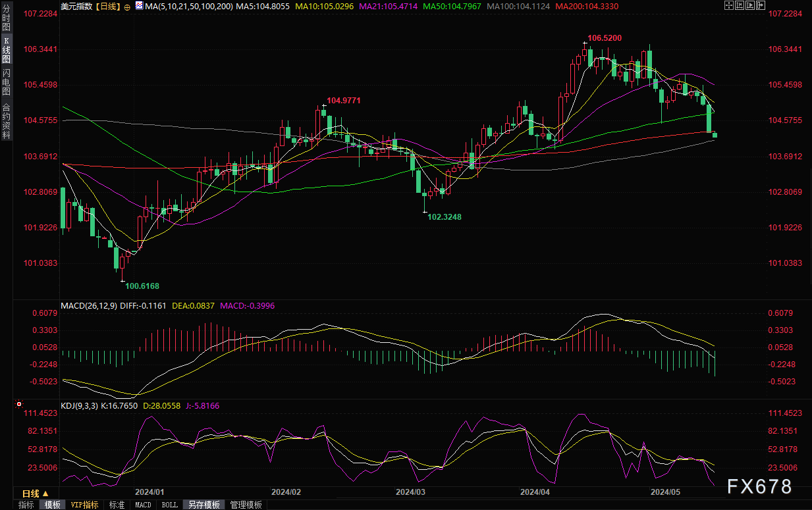Click the 2024/04 date marker
This screenshot has width=812, height=510.
pyautogui.click(x=535, y=492)
